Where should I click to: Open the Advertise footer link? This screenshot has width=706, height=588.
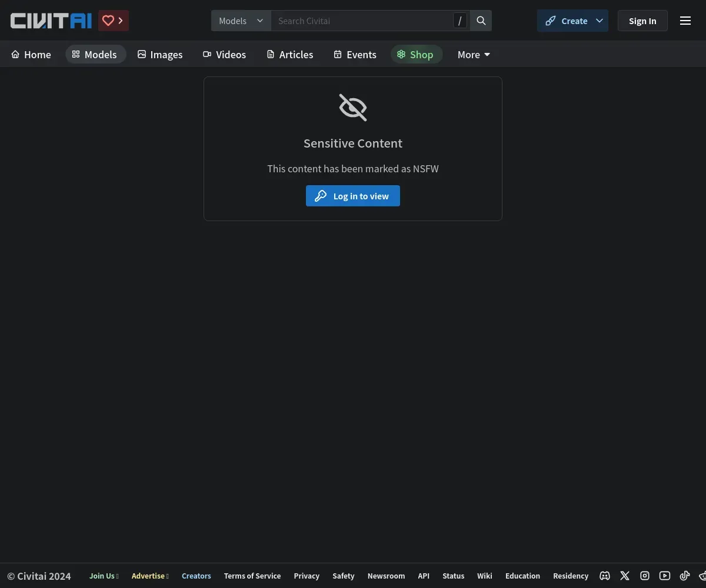150,576
